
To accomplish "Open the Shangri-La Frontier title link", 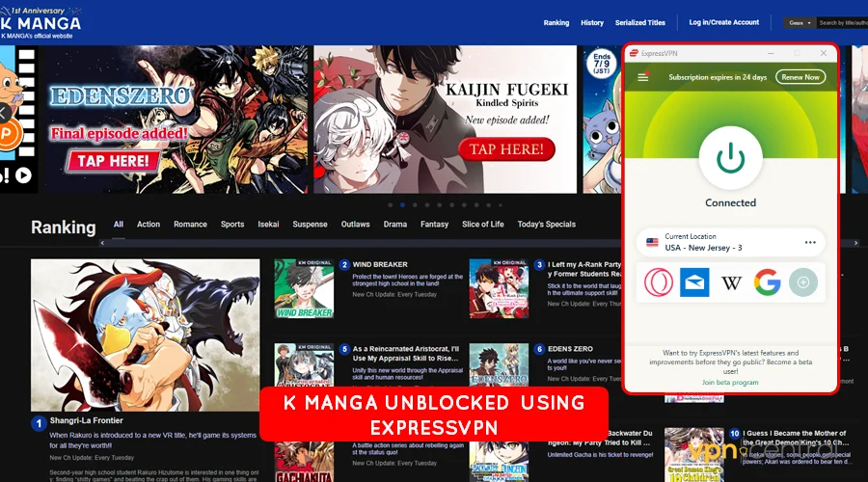I will tap(87, 420).
